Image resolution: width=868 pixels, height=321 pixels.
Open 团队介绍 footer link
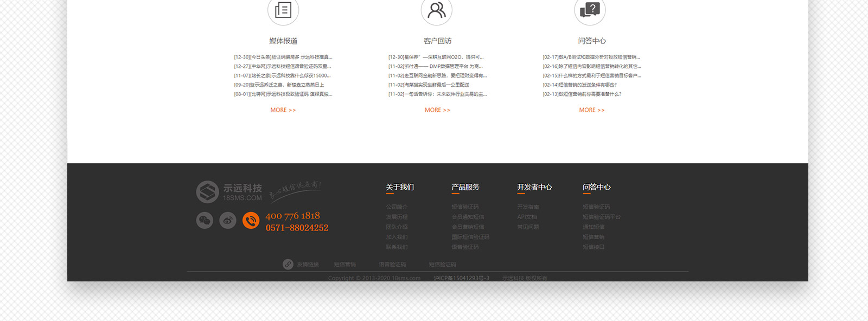(397, 227)
